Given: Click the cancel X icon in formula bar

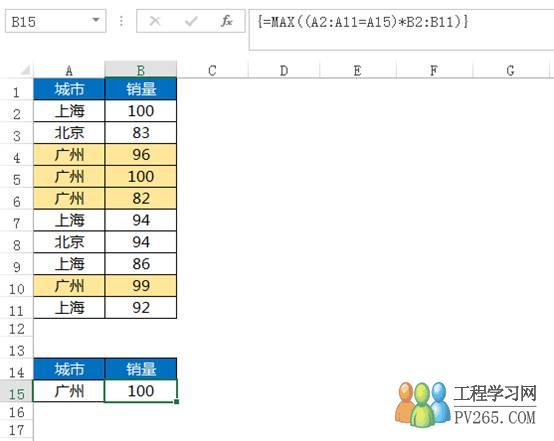Looking at the screenshot, I should tap(155, 21).
